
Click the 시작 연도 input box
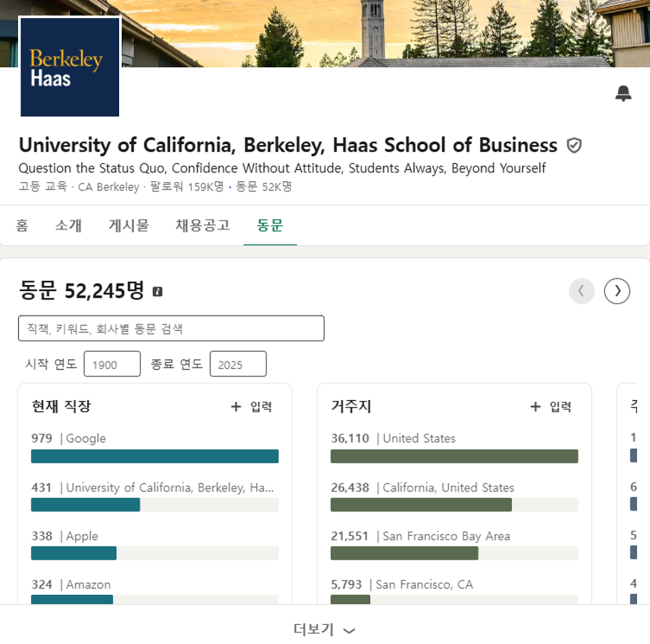point(112,364)
